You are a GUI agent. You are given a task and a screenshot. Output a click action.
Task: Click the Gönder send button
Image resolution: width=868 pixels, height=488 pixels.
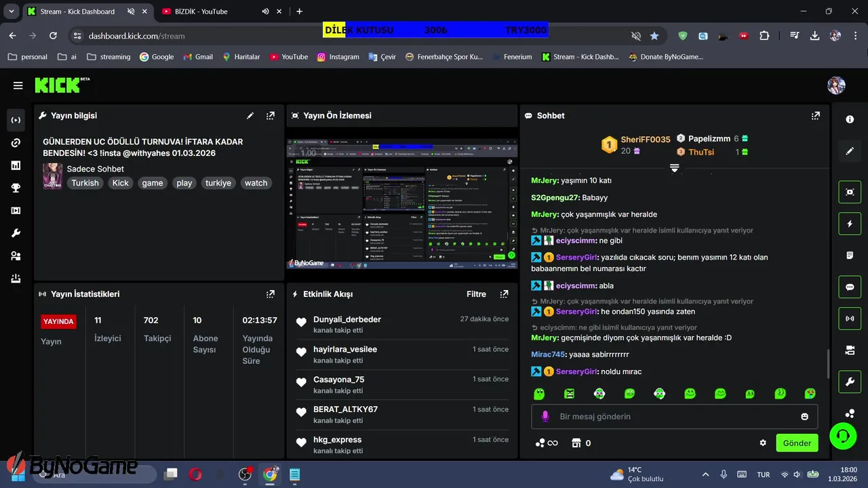coord(797,443)
